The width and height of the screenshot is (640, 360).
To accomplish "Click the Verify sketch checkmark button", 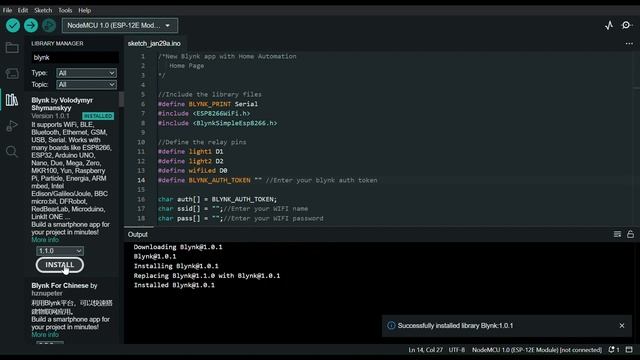I will 13,25.
